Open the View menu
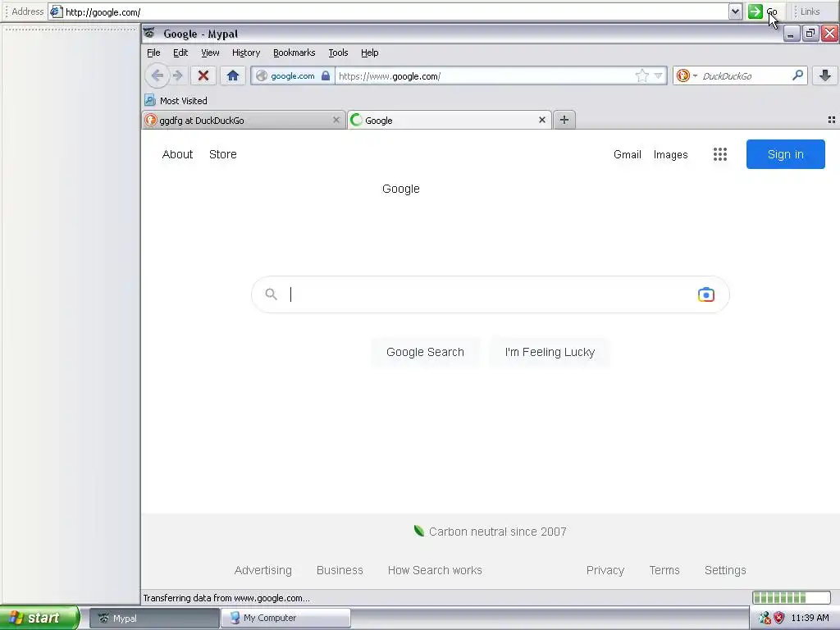Screen dimensions: 840x630 [210, 52]
